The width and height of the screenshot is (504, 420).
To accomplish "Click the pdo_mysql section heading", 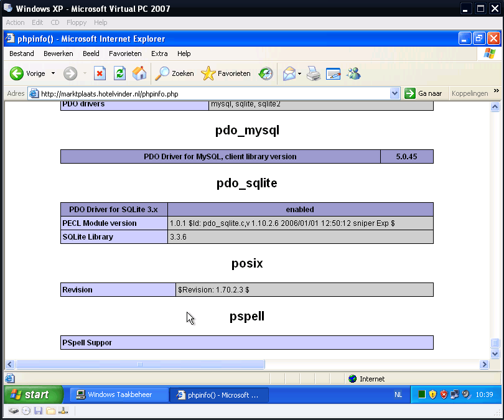I will tap(247, 131).
